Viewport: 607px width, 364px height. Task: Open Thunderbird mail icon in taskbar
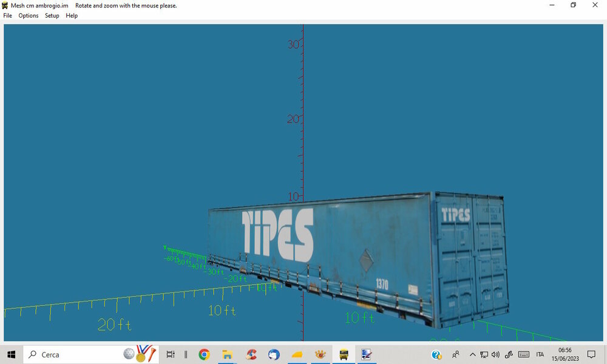[x=274, y=354]
